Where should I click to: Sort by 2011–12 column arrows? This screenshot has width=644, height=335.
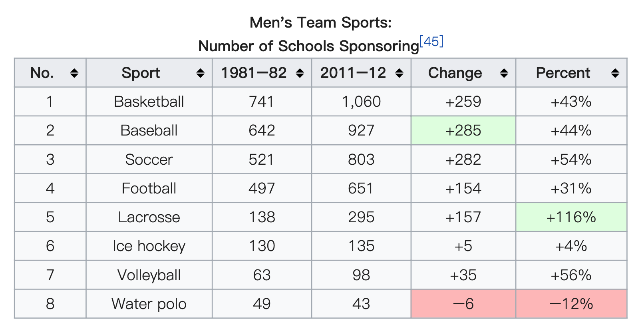pos(399,73)
